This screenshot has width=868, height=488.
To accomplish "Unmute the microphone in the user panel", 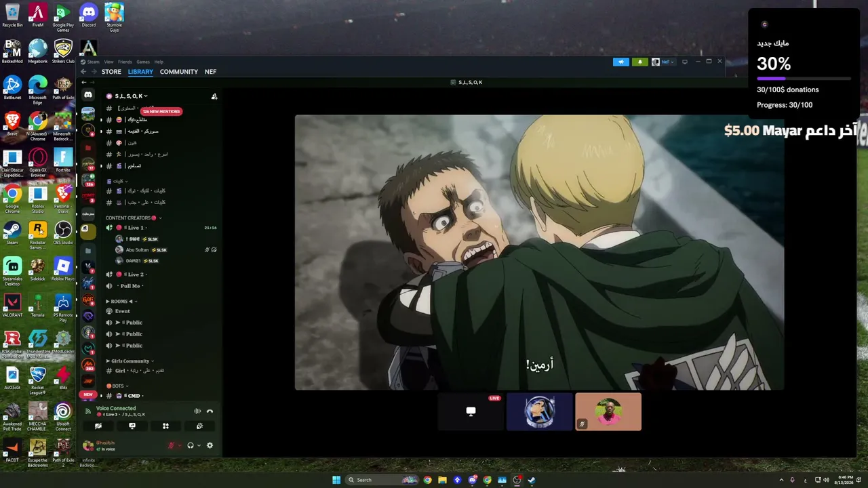I will [x=171, y=445].
